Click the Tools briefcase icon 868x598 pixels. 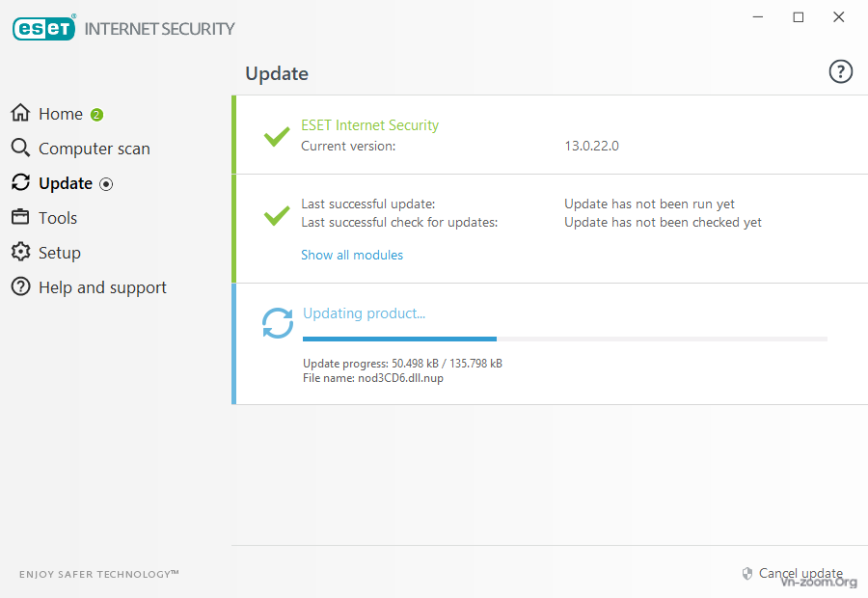pyautogui.click(x=20, y=216)
